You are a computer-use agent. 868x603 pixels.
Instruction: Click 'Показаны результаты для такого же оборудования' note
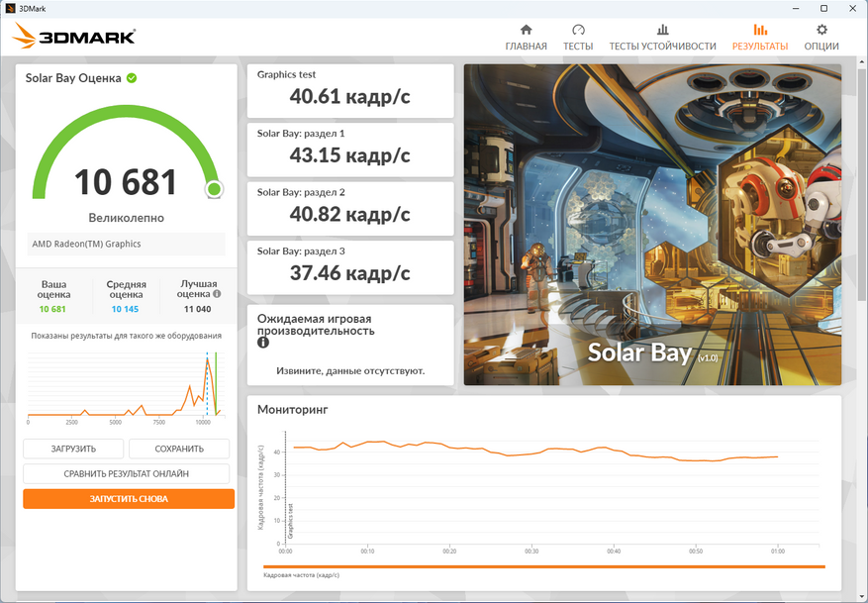point(127,336)
